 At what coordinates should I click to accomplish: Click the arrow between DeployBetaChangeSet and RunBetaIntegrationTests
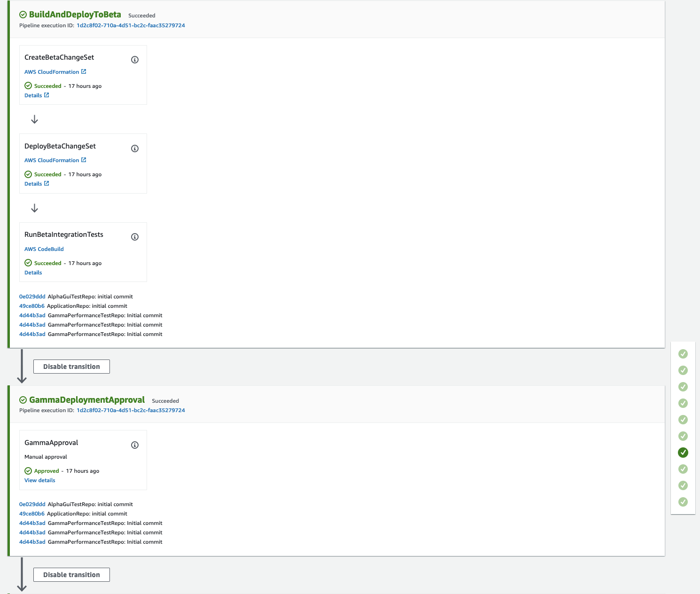33,207
